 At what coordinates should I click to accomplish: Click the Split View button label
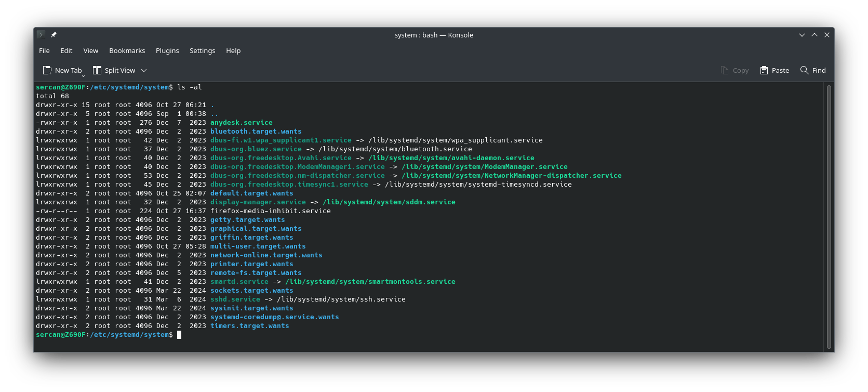[120, 70]
